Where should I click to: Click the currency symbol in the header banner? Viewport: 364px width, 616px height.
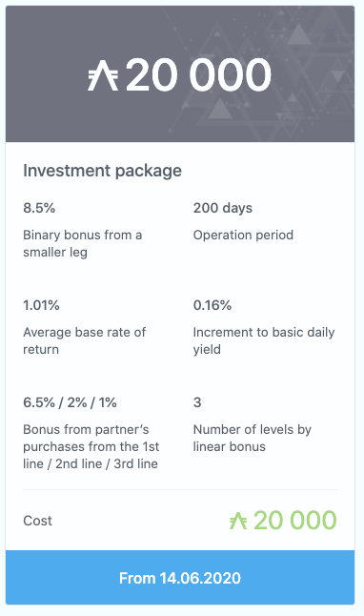103,76
